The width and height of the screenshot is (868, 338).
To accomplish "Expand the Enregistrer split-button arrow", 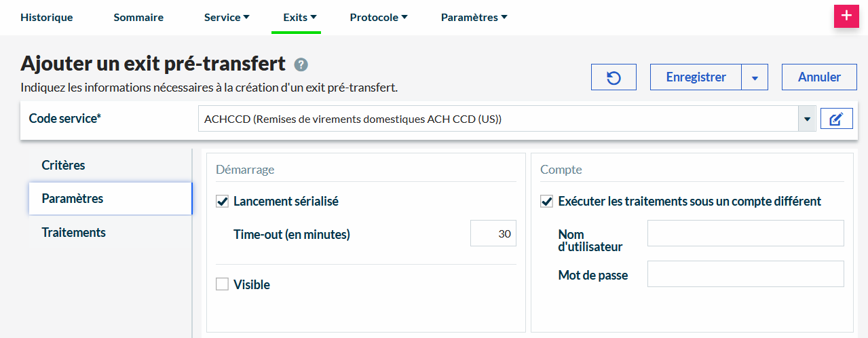I will point(755,77).
